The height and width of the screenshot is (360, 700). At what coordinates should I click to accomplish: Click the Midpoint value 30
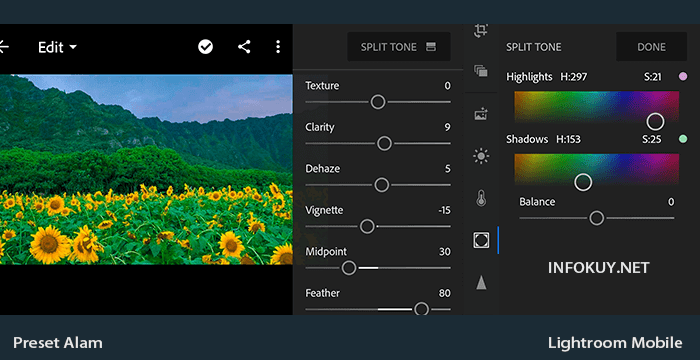click(445, 252)
